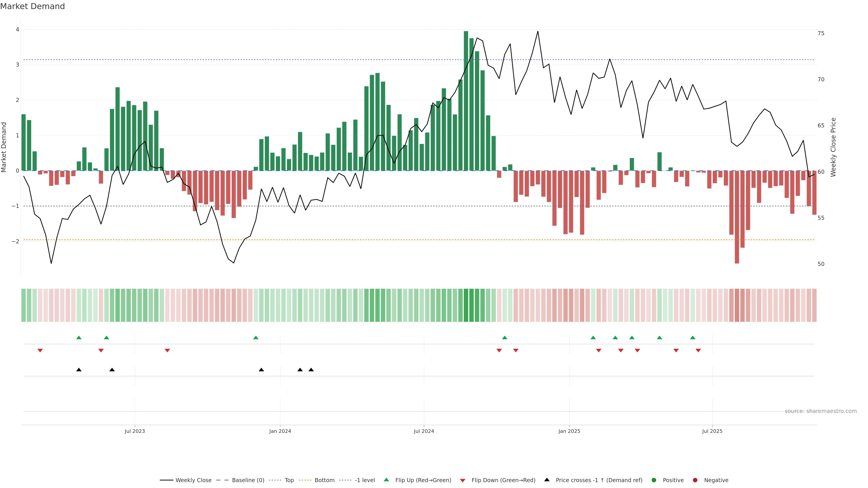The image size is (868, 488).
Task: Click the tallest green demand bar
Action: pos(466,101)
